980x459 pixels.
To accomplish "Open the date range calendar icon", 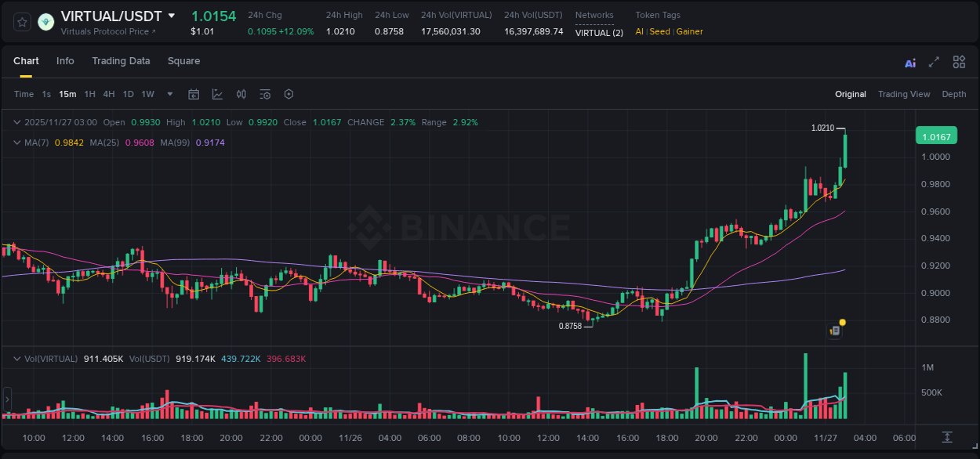I will [x=194, y=94].
